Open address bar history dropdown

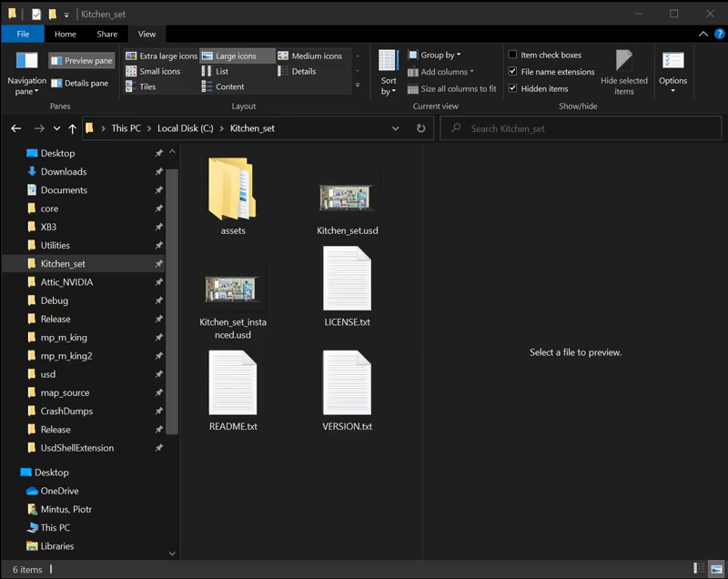395,128
